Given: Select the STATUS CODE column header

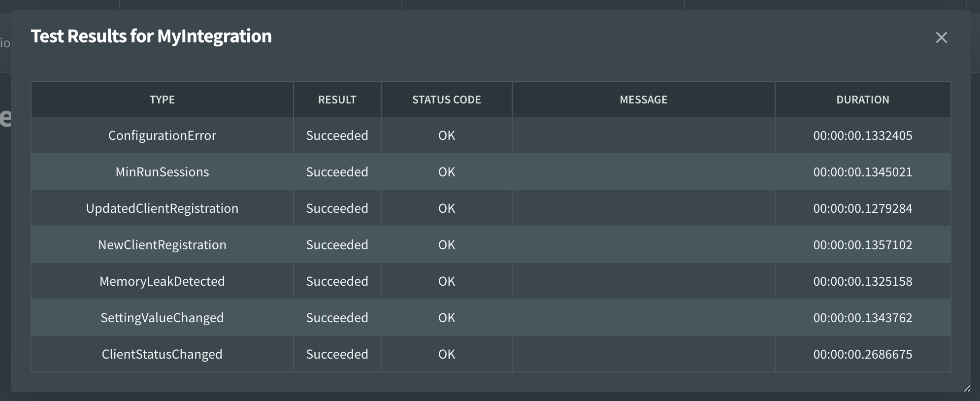Looking at the screenshot, I should pos(446,100).
